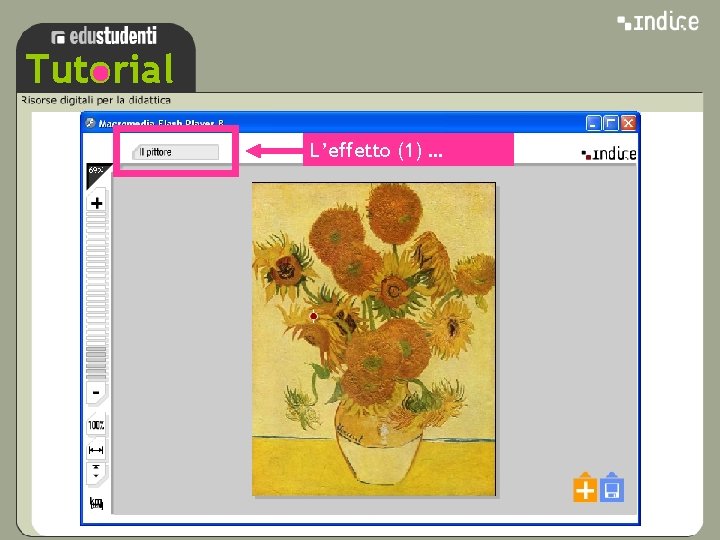The height and width of the screenshot is (540, 720).
Task: Click the blue floppy save icon
Action: pos(612,488)
